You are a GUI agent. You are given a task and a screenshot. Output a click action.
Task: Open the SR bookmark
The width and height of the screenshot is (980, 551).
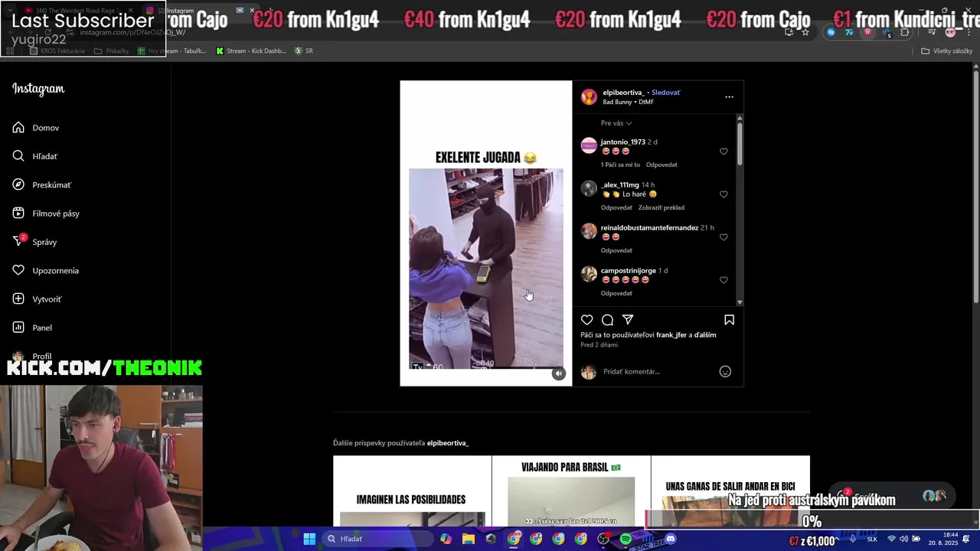(x=304, y=51)
